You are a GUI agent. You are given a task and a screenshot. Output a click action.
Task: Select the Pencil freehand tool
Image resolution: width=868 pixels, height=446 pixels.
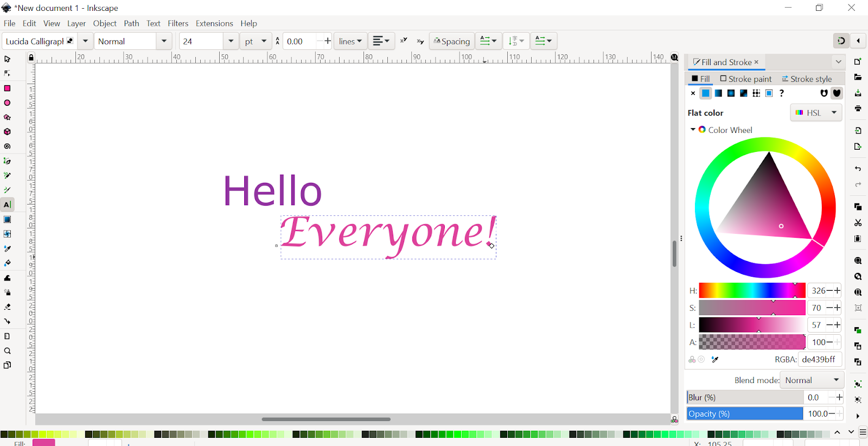(7, 176)
